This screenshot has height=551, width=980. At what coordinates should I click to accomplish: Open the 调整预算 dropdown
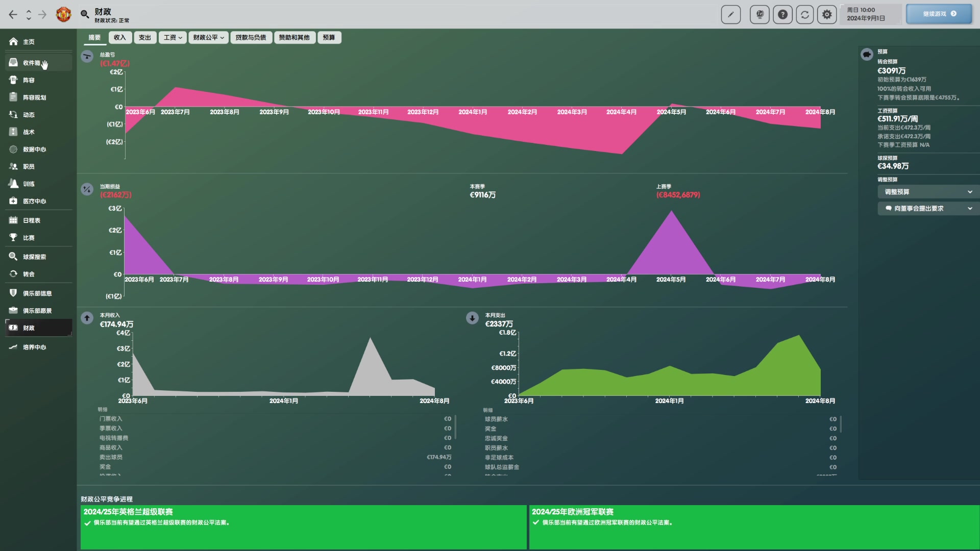(928, 192)
